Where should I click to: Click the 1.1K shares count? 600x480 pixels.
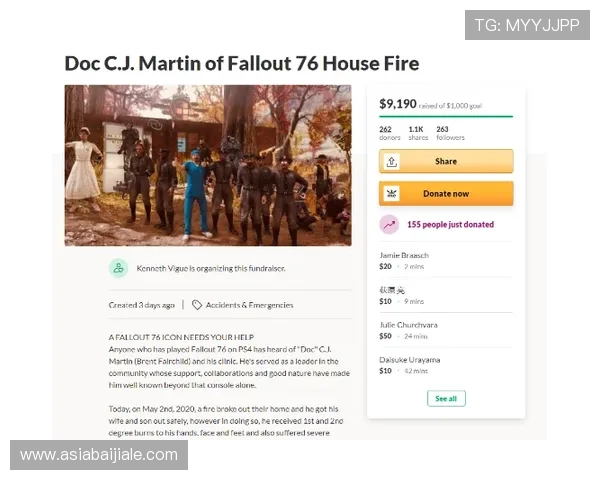pyautogui.click(x=418, y=133)
